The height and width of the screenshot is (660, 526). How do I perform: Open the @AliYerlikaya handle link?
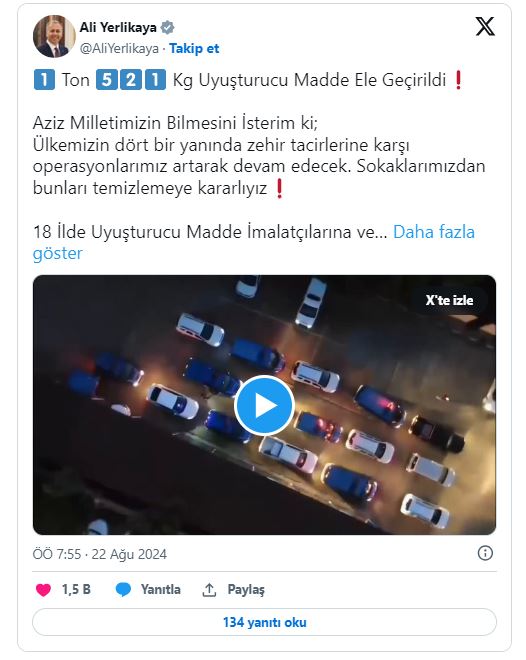tap(119, 49)
